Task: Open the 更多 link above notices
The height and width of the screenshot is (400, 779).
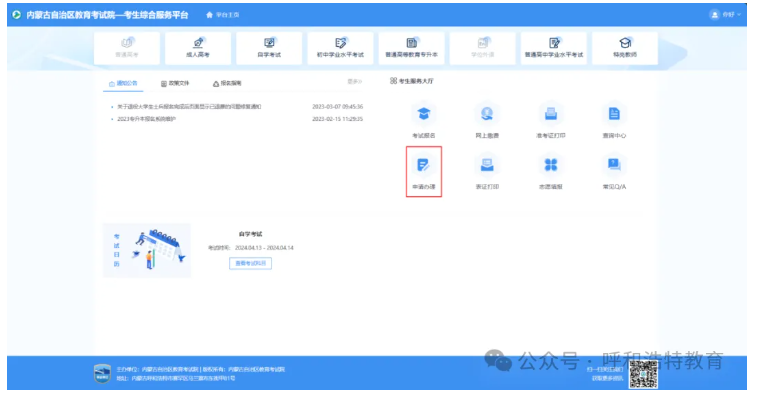Action: pos(355,81)
